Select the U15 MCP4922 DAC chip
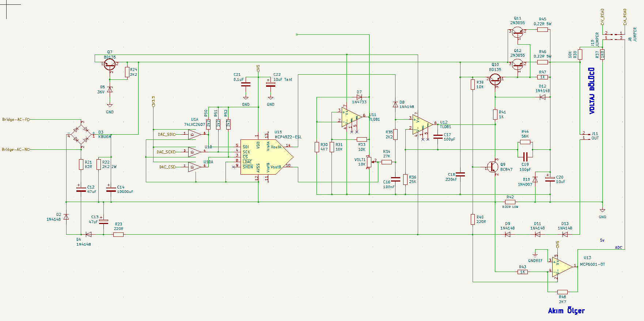The image size is (644, 321). (x=266, y=157)
